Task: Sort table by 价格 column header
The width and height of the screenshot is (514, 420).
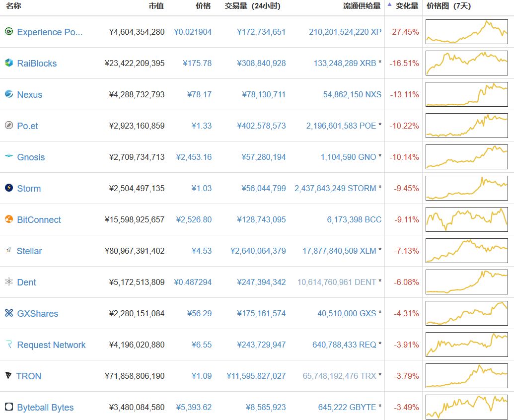Action: (x=203, y=6)
